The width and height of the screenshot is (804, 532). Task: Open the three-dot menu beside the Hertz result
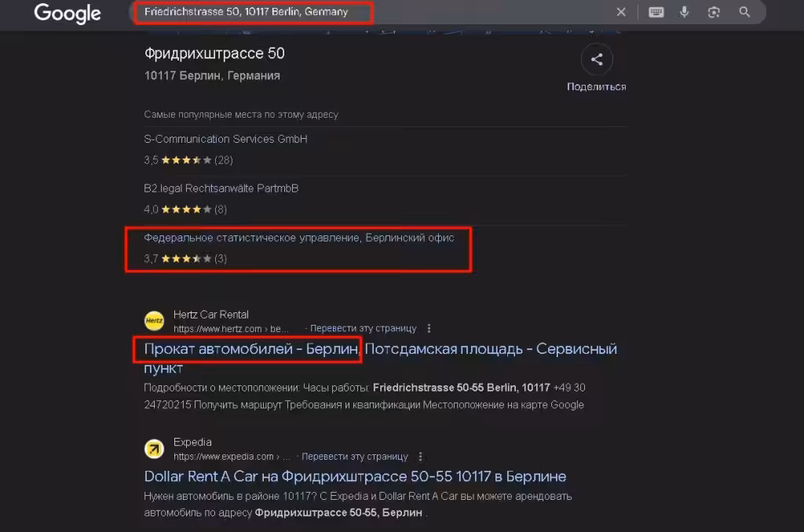429,329
